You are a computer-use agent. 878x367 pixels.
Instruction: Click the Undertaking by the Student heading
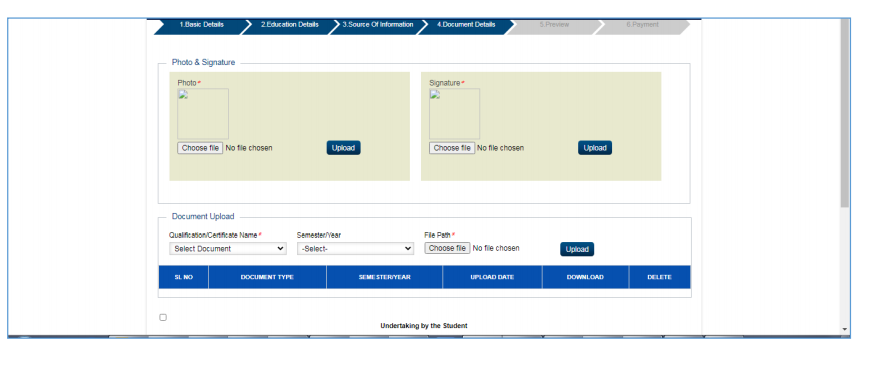(424, 326)
